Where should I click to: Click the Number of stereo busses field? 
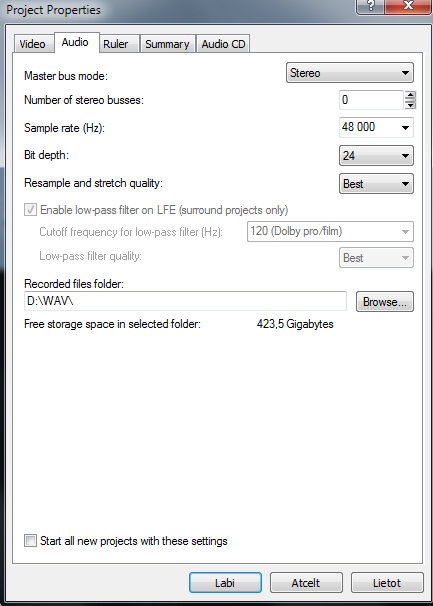point(371,100)
